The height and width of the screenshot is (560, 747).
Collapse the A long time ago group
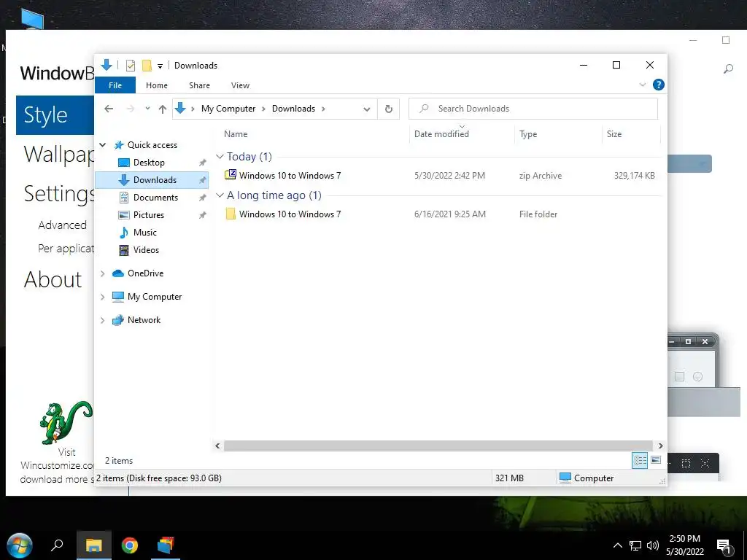point(220,195)
